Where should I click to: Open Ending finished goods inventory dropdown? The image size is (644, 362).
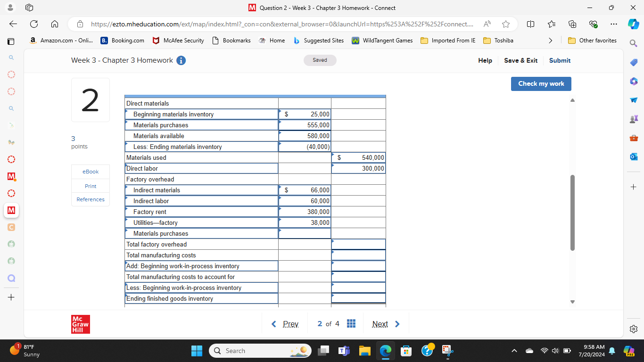202,298
